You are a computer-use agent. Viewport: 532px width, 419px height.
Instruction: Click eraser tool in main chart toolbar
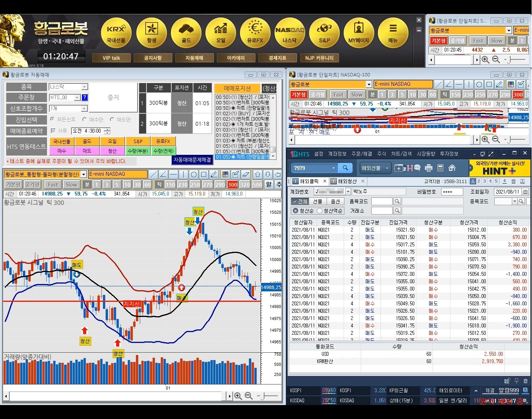pos(245,174)
